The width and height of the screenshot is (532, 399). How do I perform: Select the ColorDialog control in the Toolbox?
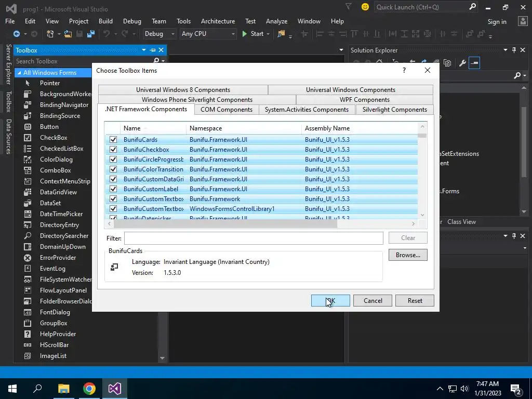[56, 159]
